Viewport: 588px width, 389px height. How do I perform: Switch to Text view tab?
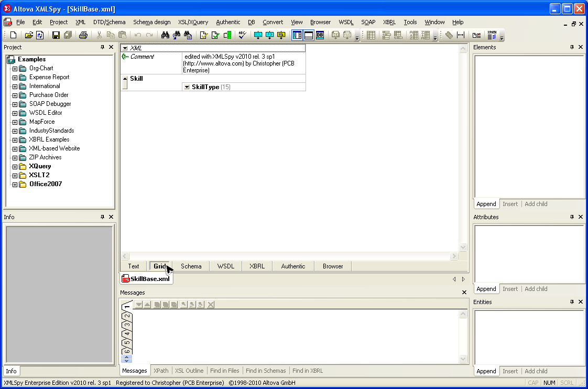click(134, 266)
